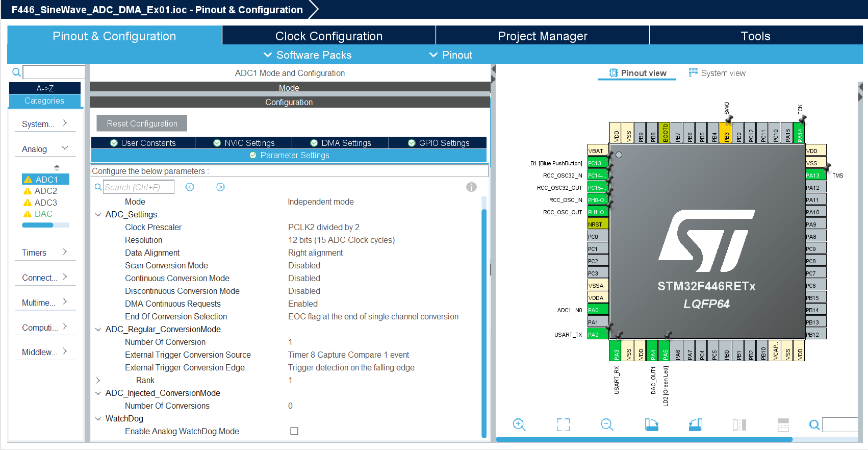Switch to Clock Configuration tab
The height and width of the screenshot is (450, 868).
[x=329, y=36]
